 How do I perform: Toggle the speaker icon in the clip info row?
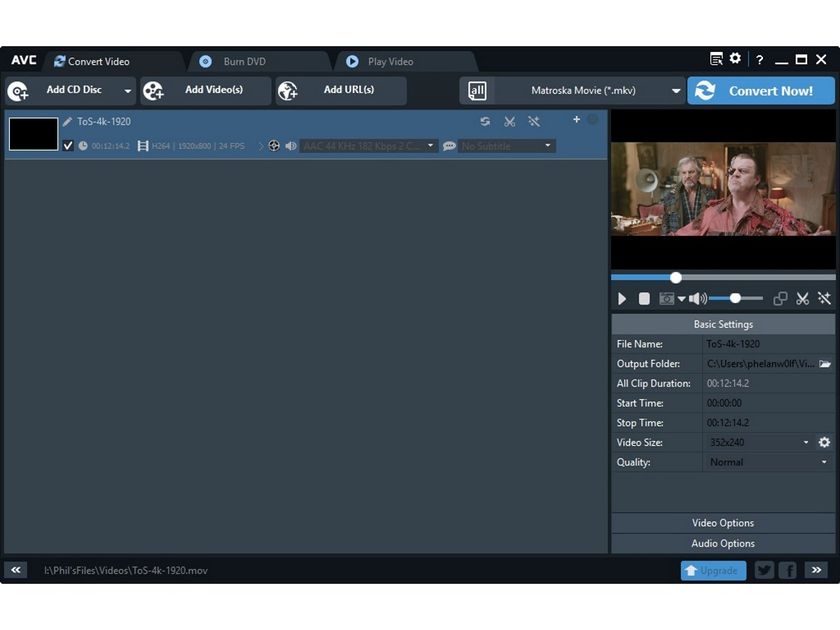tap(291, 145)
